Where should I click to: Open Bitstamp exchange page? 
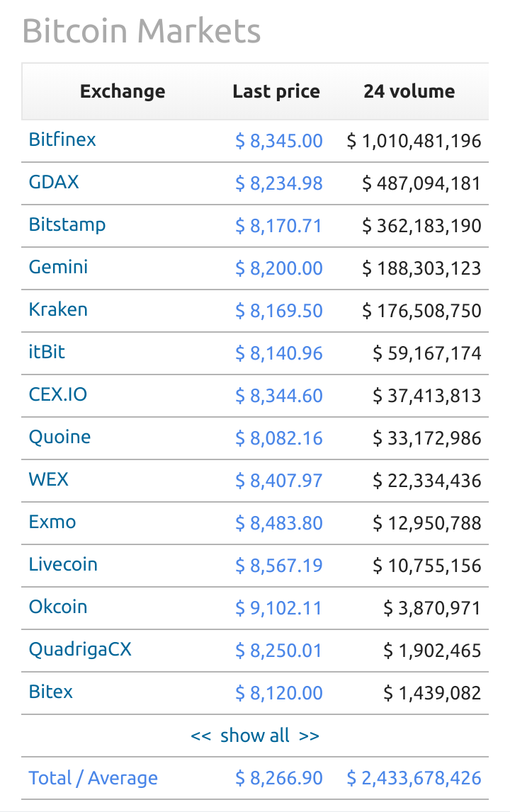(67, 224)
